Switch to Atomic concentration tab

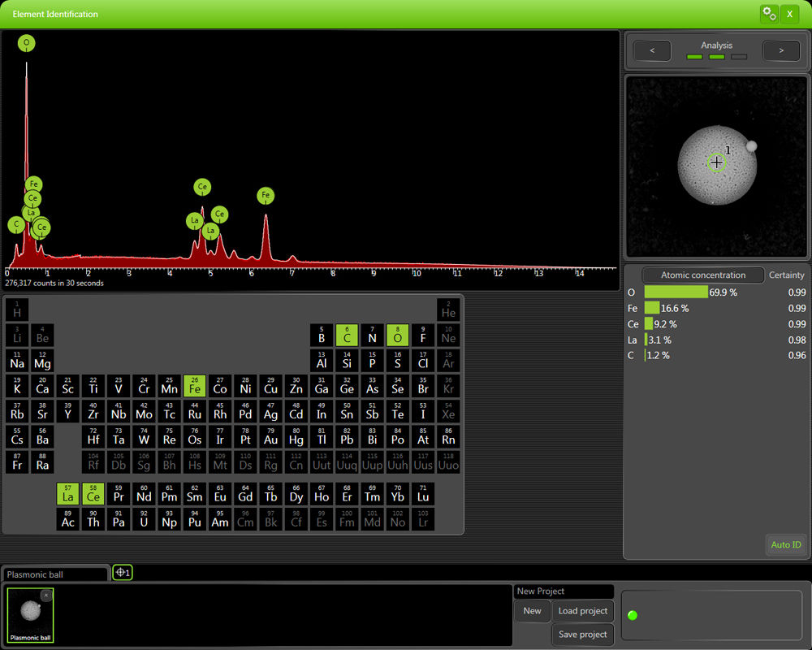pos(702,275)
